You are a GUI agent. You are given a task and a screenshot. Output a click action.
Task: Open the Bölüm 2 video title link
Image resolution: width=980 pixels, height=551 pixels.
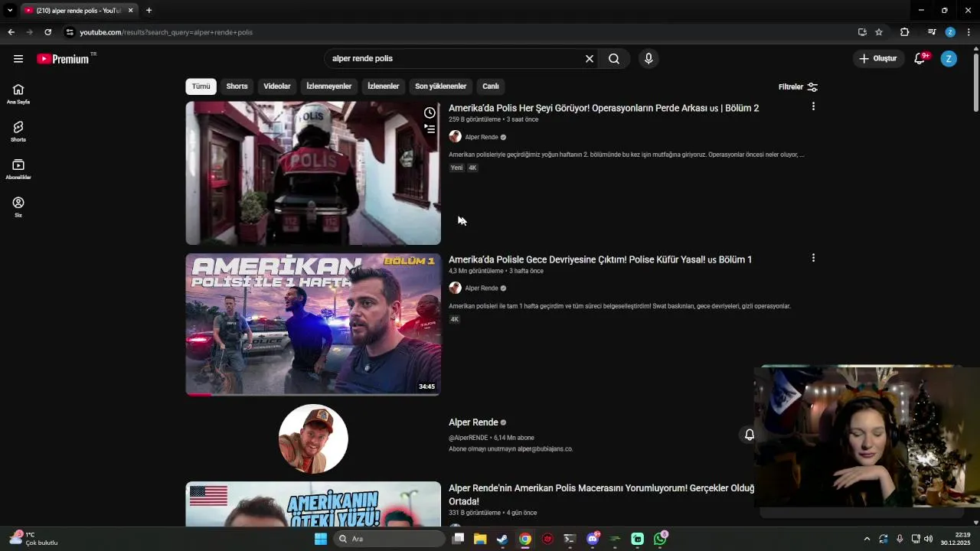coord(604,108)
